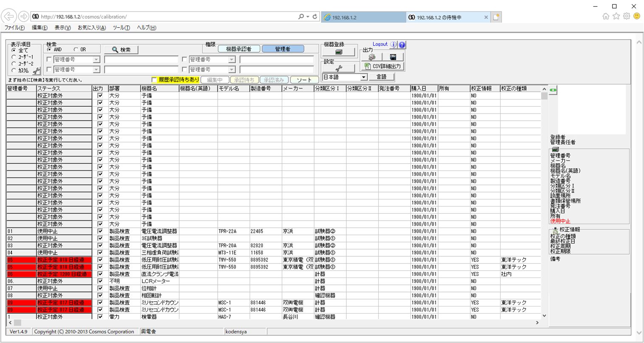644x343 pixels.
Task: Refresh the page with the reload icon
Action: [x=315, y=17]
